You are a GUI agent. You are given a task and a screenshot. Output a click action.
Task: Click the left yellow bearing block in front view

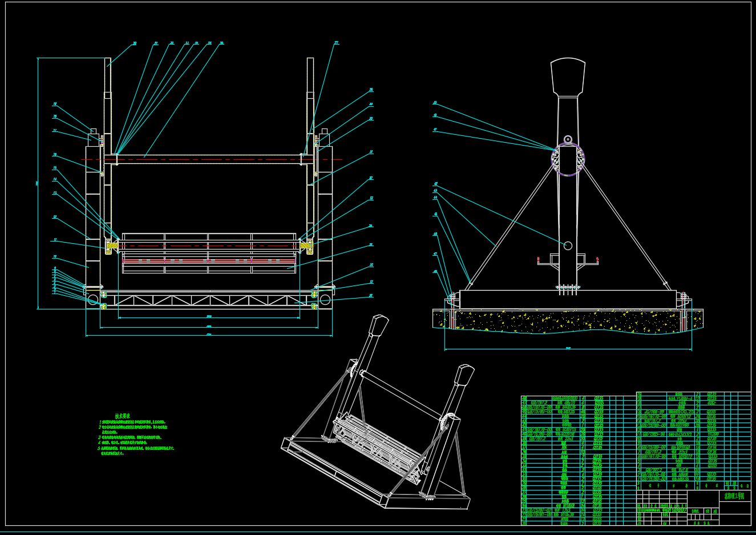pyautogui.click(x=112, y=246)
